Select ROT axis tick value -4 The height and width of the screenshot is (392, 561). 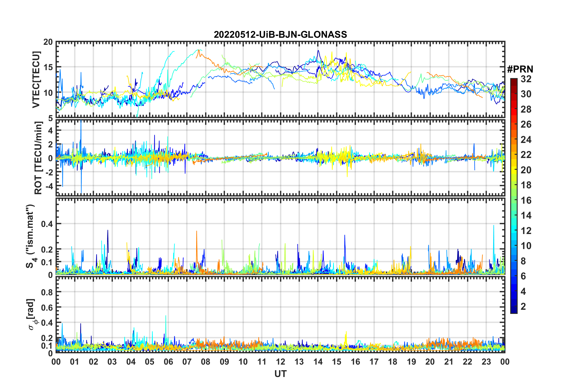click(49, 186)
